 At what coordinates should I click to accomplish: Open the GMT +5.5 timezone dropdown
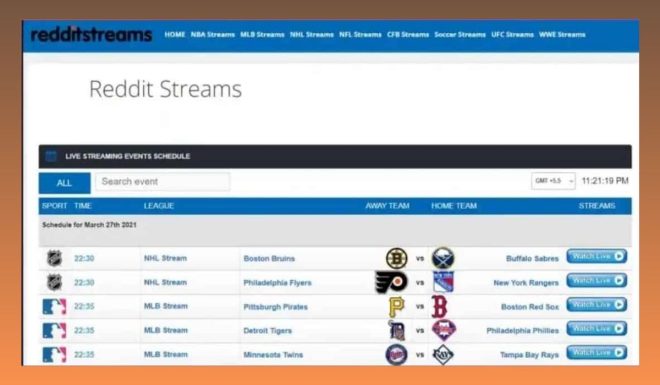tap(553, 181)
